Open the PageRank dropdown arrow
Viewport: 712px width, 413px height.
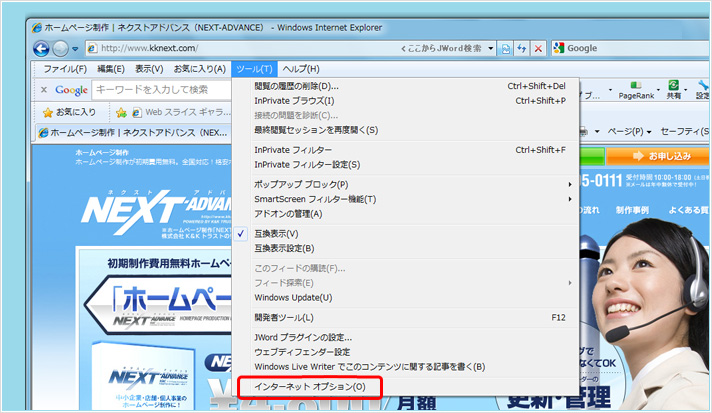coord(658,89)
